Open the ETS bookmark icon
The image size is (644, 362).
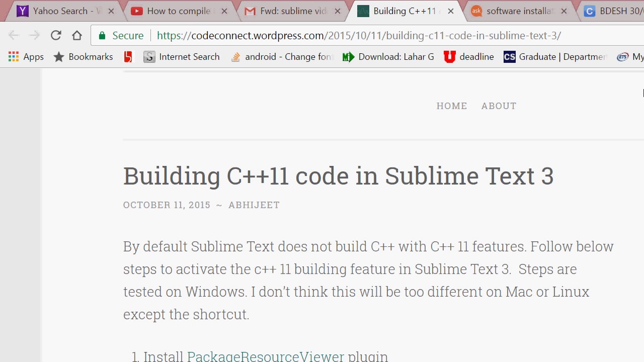coord(623,57)
